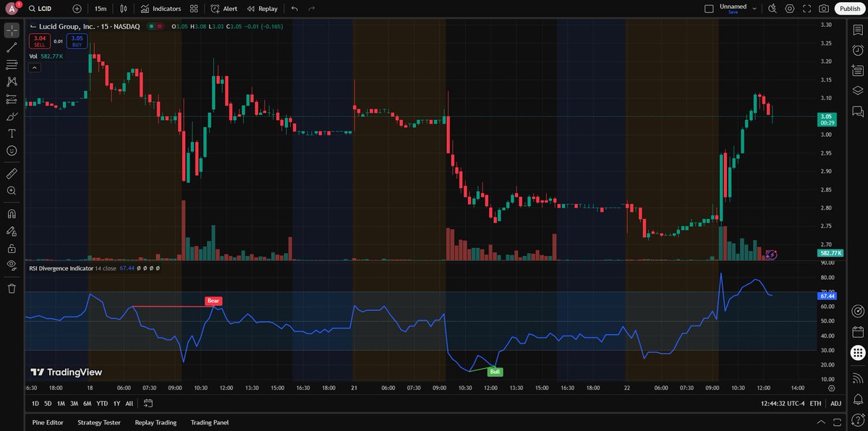Image resolution: width=868 pixels, height=431 pixels.
Task: Maximize the bottom panel
Action: coord(835,422)
